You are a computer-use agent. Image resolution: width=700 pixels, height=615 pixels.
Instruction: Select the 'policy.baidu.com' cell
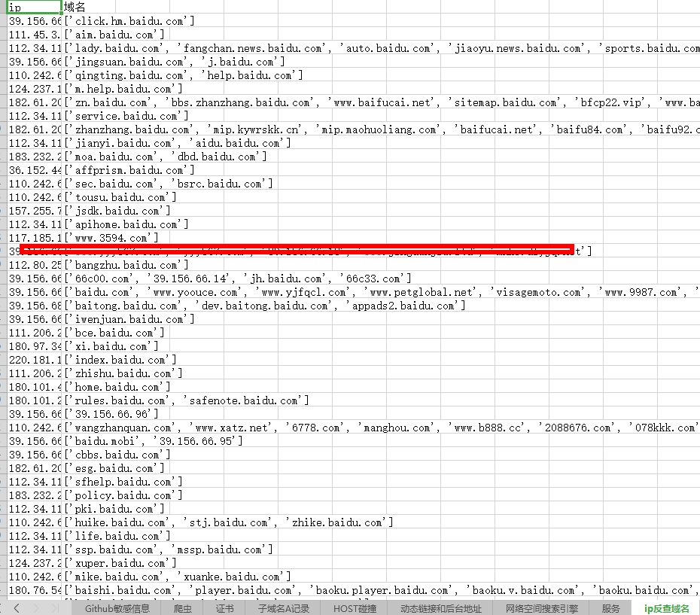click(x=123, y=495)
